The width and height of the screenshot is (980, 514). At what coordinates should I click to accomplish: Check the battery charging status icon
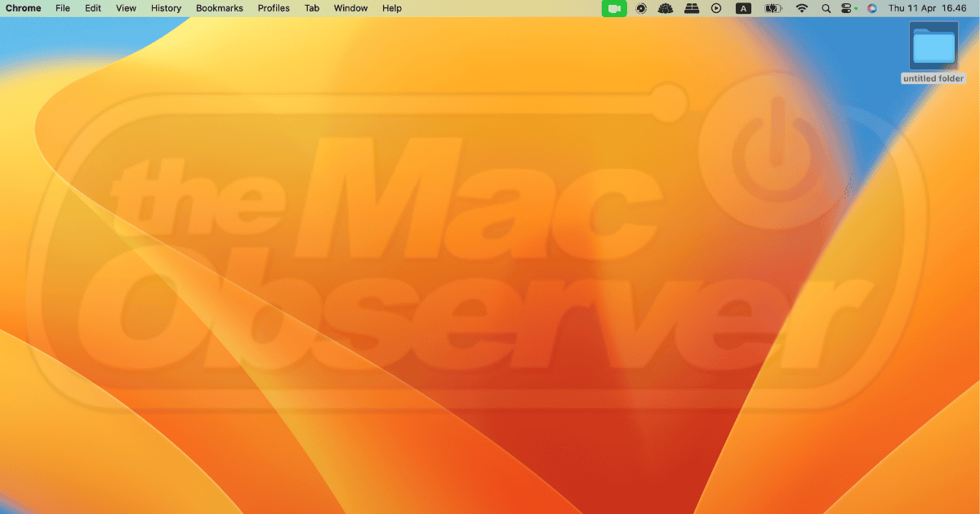(773, 8)
